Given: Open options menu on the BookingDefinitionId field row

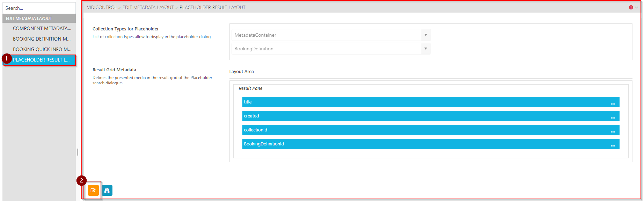Looking at the screenshot, I should coord(613,144).
